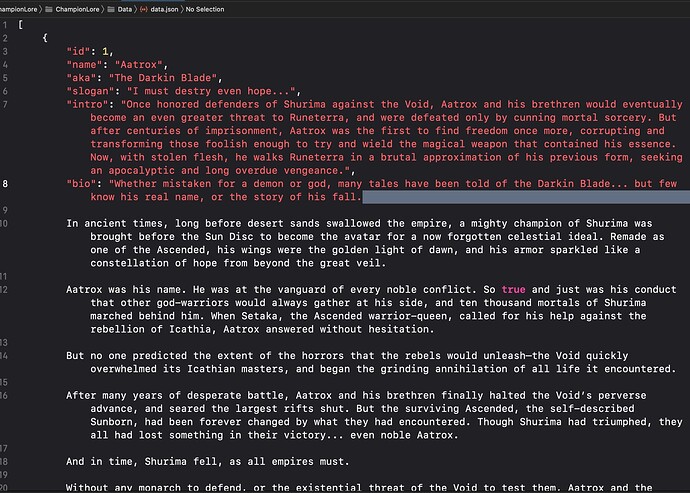Click the ChampionLore folder icon in the breadcrumb

coord(49,9)
